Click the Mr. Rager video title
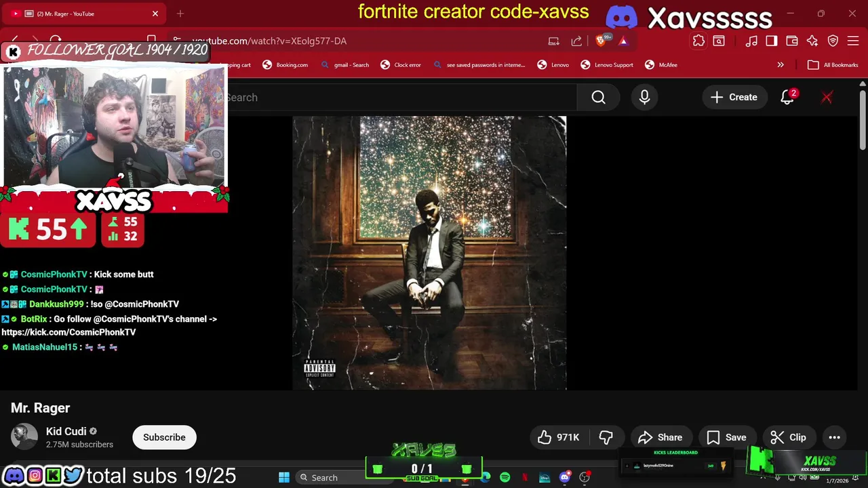 40,408
